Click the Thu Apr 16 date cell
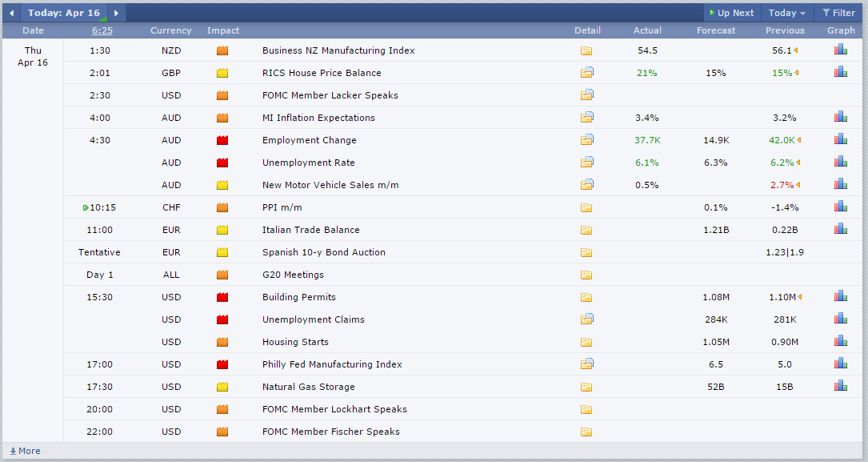The width and height of the screenshot is (868, 462). pos(33,57)
